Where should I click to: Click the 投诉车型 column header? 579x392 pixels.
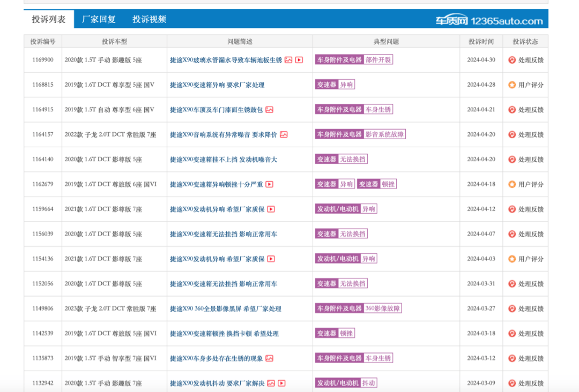point(115,42)
